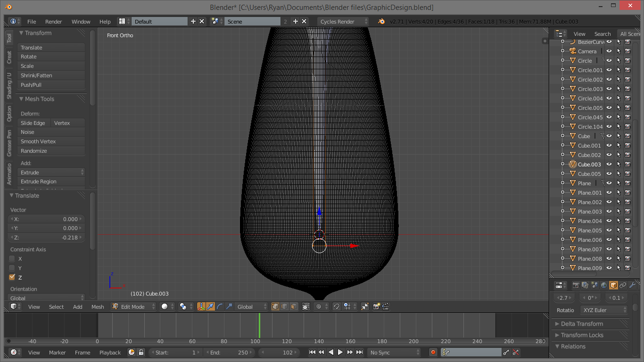Click the Shrink/Fatten button

51,75
